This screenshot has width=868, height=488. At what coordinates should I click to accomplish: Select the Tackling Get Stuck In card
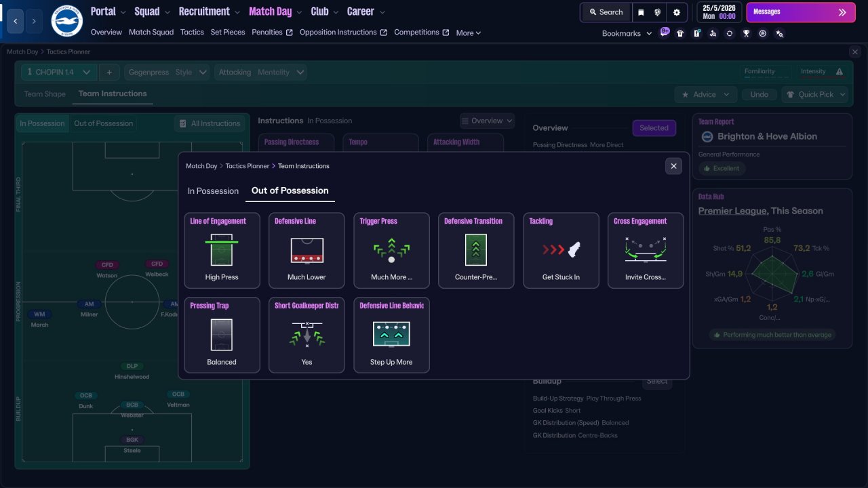(x=561, y=251)
